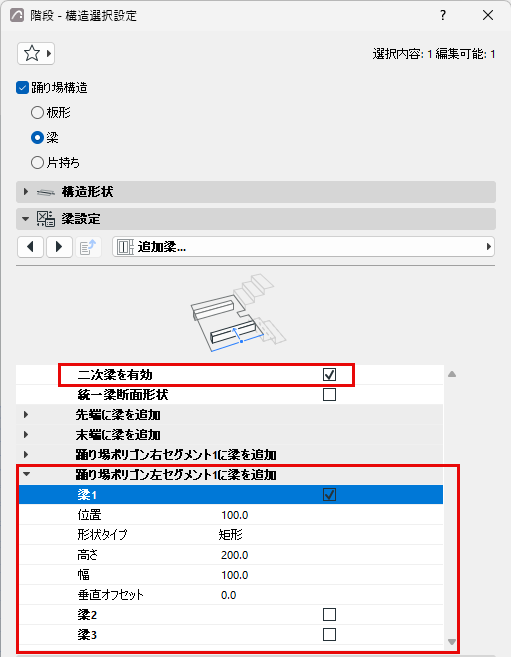
Task: Click the landing beam preview illustration
Action: (238, 313)
